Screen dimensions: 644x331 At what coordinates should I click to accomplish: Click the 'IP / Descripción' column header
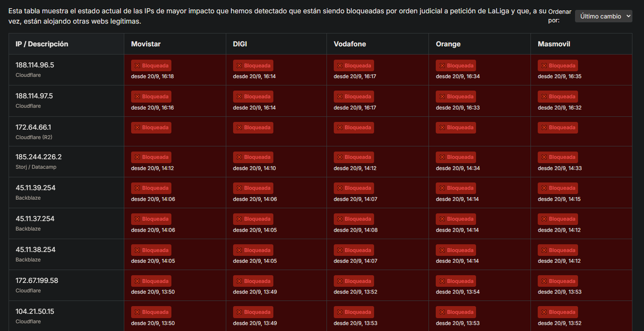point(42,44)
